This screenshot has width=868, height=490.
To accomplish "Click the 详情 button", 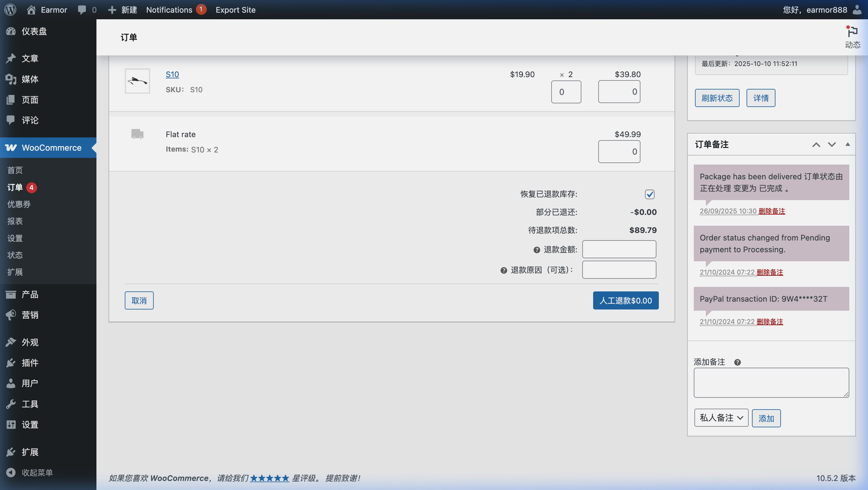I will [x=761, y=98].
